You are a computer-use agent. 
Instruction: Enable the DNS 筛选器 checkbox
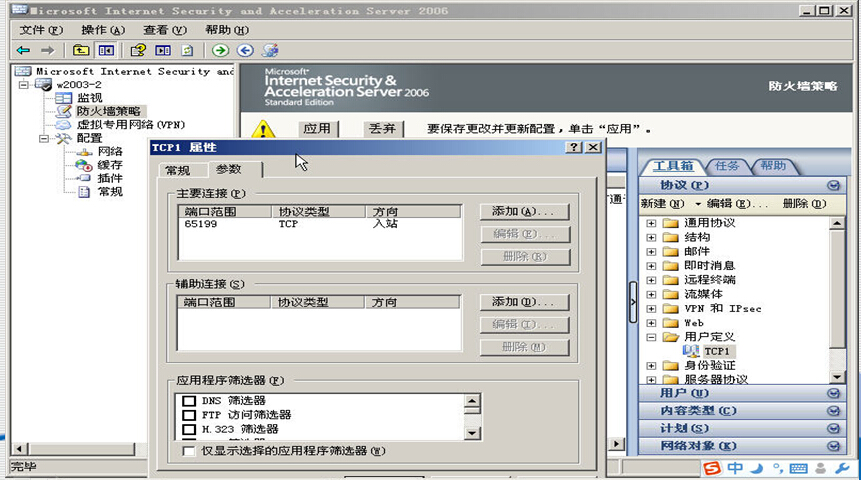188,401
